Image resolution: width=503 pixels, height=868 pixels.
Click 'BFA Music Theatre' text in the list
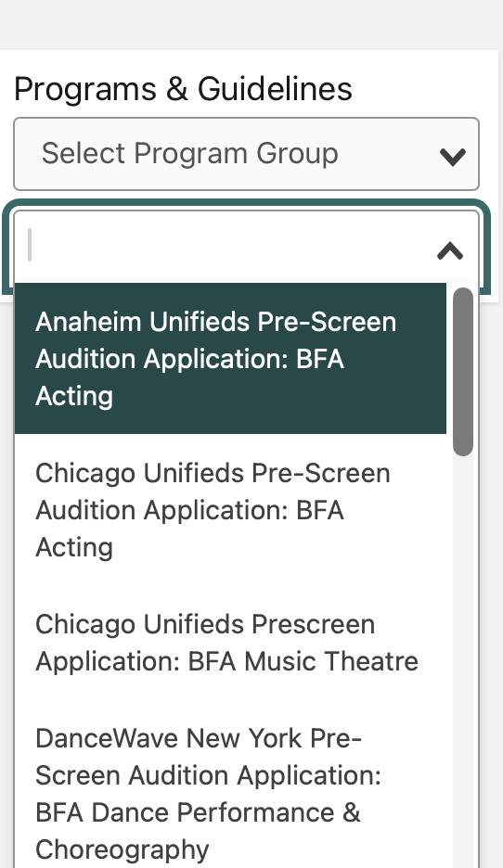pos(303,661)
